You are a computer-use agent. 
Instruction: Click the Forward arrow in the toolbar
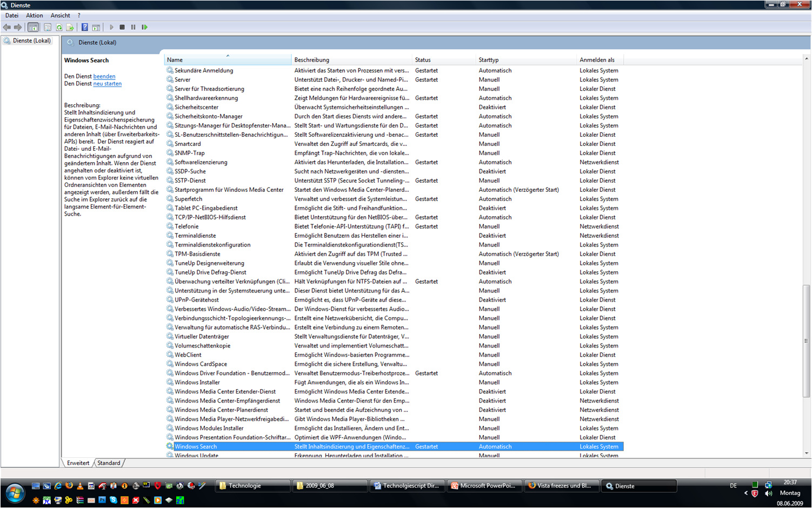point(18,27)
